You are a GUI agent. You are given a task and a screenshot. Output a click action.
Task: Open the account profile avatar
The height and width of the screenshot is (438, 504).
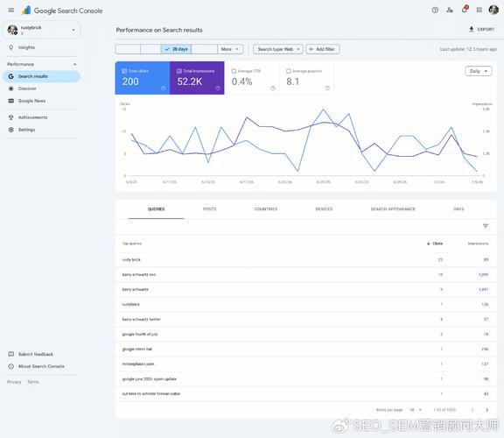pyautogui.click(x=493, y=10)
